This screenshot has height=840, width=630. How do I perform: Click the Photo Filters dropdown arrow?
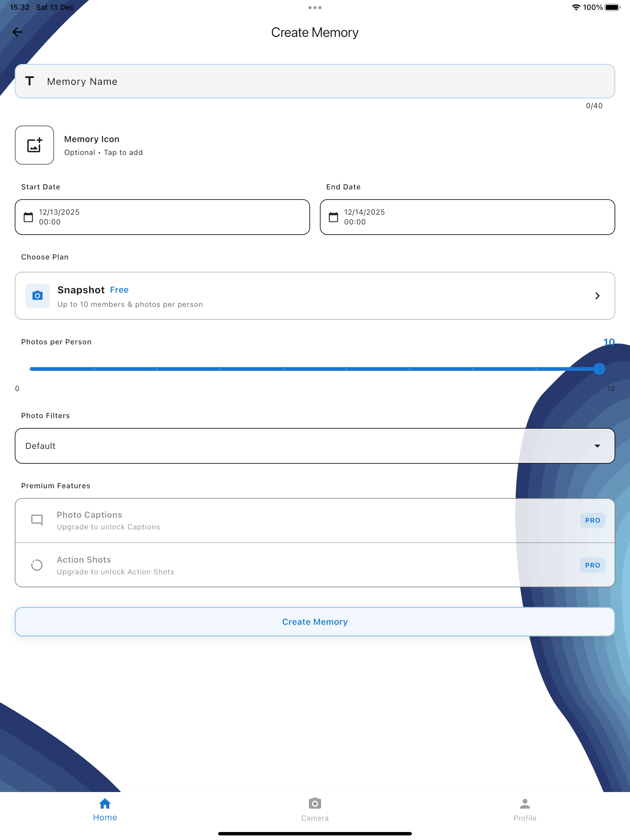[x=597, y=446]
